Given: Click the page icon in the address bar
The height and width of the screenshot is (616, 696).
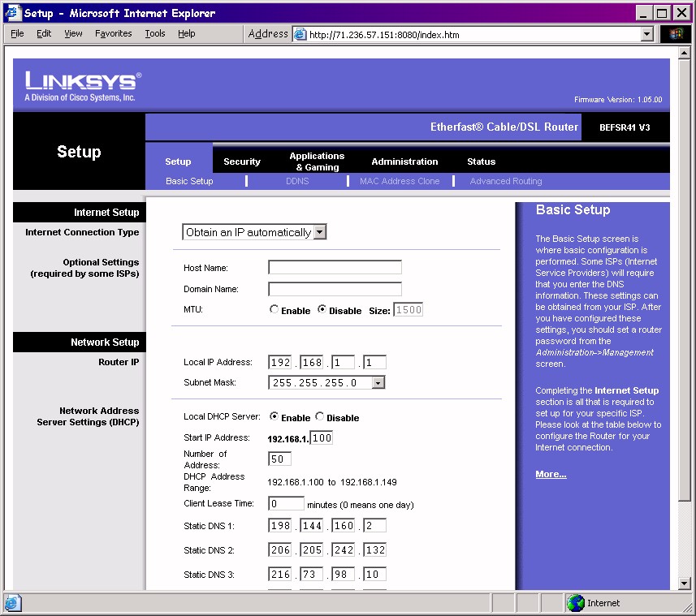Looking at the screenshot, I should point(300,34).
